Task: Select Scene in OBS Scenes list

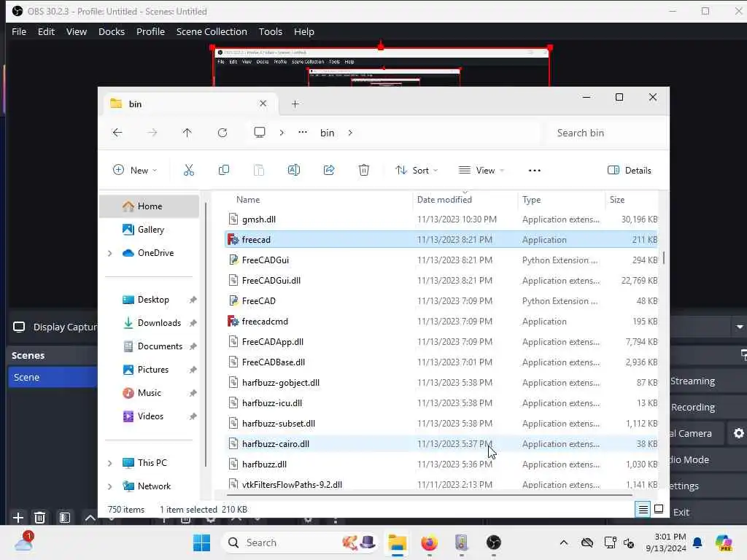Action: coord(53,377)
